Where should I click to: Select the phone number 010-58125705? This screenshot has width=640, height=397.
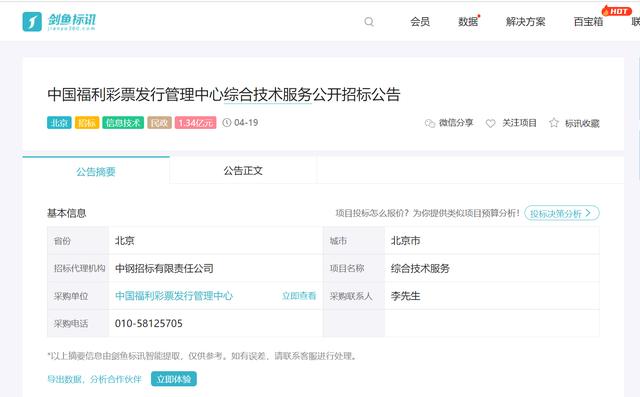(x=149, y=324)
